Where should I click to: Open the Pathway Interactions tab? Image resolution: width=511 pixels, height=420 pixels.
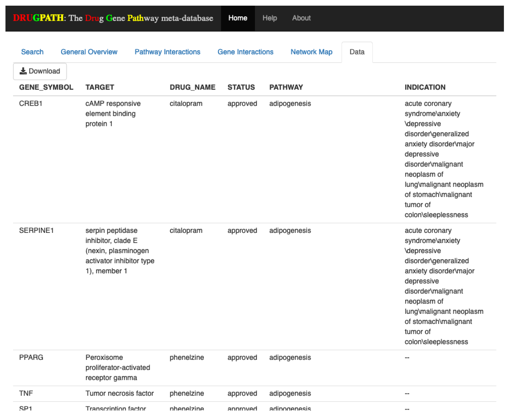point(167,52)
